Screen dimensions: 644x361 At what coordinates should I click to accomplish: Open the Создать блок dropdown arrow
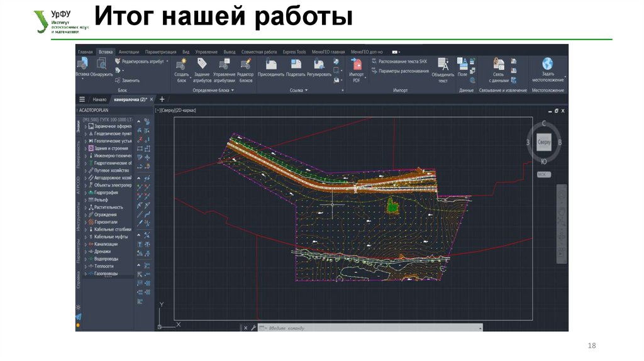tap(191, 77)
